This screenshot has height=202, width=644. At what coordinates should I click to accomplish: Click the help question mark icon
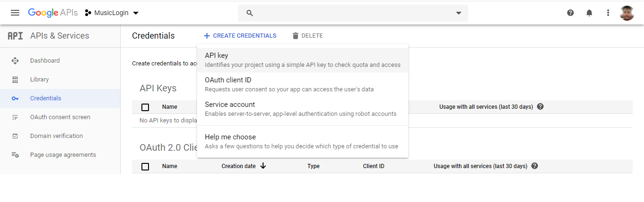pos(570,13)
